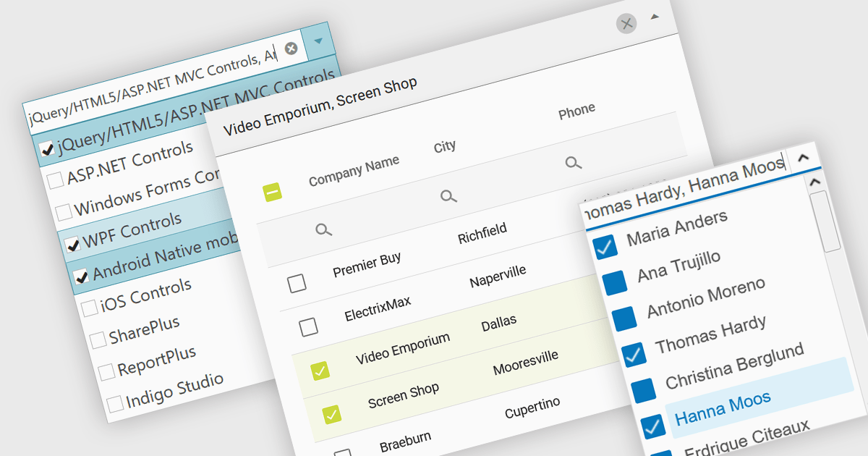Image resolution: width=868 pixels, height=456 pixels.
Task: Open the jQuery/HTML5 combo dropdown arrow
Action: [318, 43]
